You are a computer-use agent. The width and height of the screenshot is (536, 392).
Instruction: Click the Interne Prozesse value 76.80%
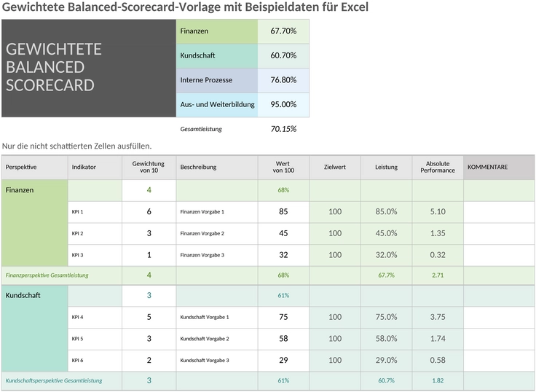pos(283,80)
